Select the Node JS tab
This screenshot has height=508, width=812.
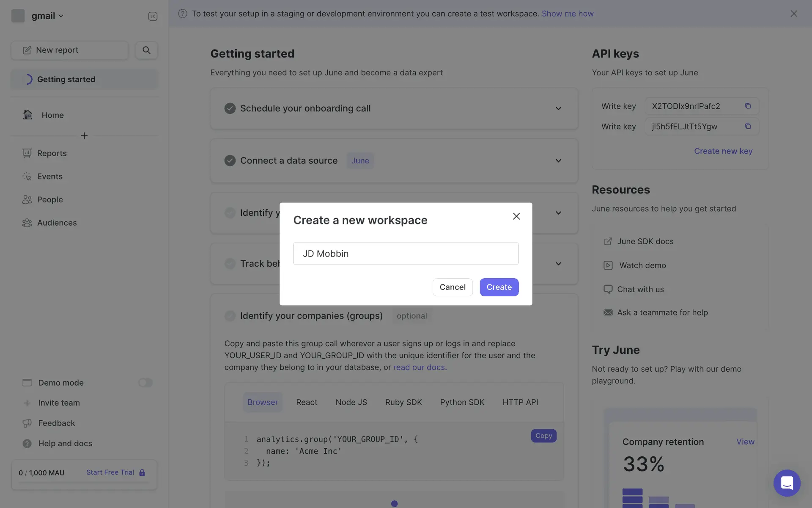[351, 402]
